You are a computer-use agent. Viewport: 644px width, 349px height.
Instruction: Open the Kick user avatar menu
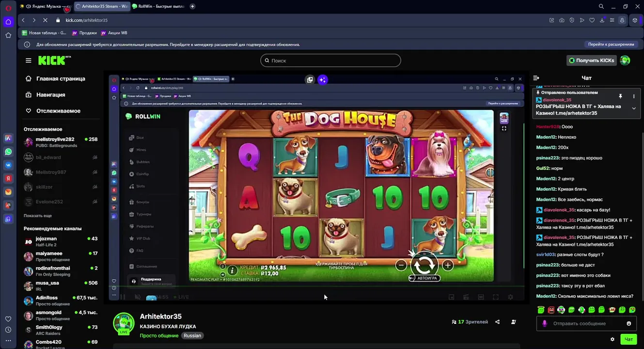tap(625, 61)
